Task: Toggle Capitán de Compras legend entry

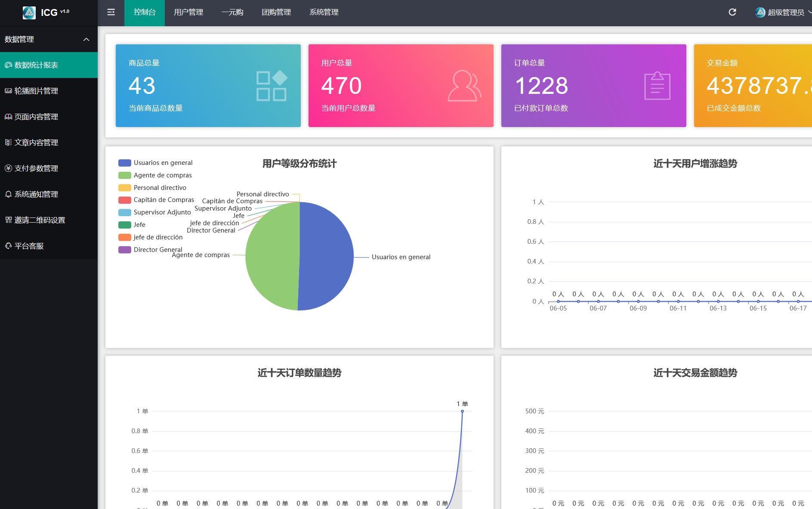Action: click(x=156, y=200)
